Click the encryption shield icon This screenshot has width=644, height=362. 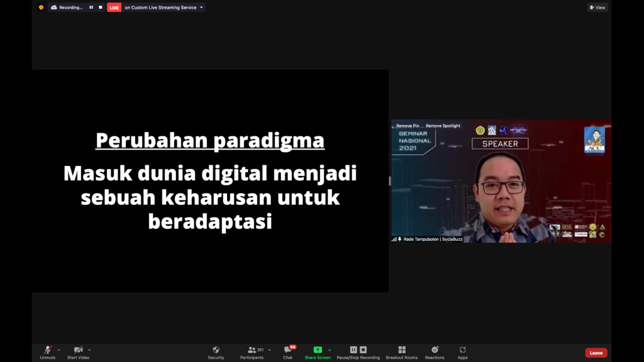(41, 8)
